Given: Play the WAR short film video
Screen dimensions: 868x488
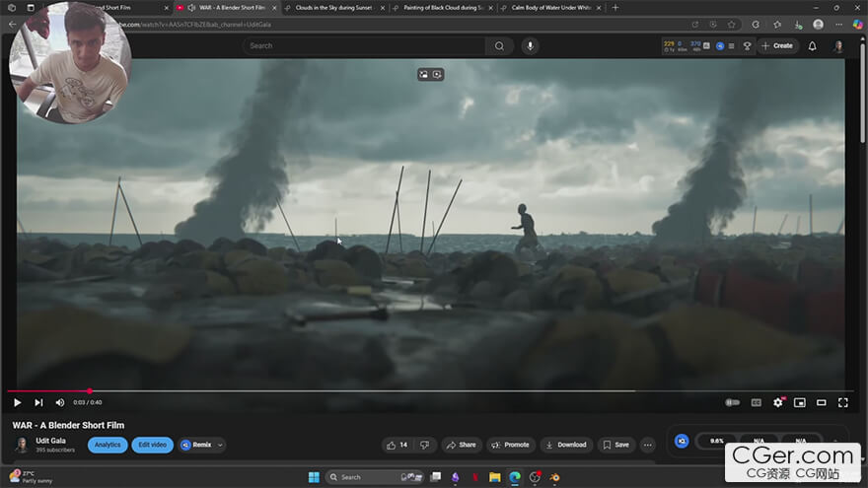Looking at the screenshot, I should click(x=17, y=403).
